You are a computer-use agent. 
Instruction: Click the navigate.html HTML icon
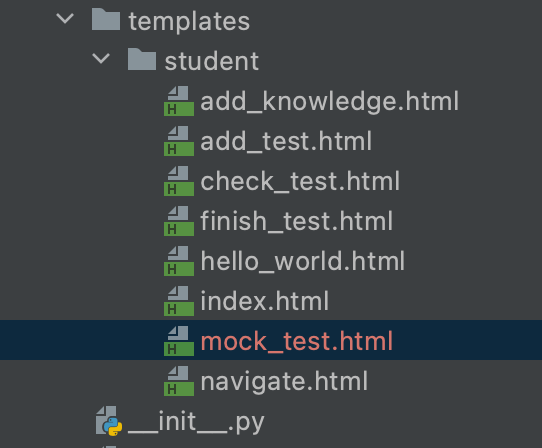tap(179, 381)
